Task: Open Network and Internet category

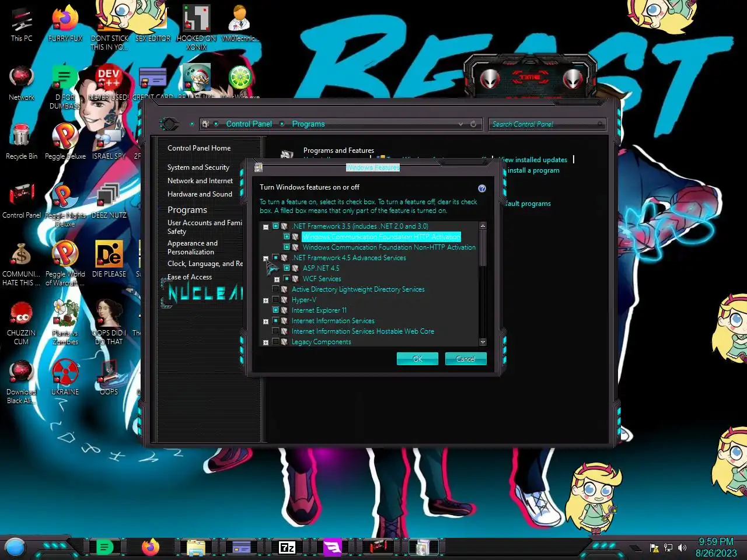Action: tap(200, 181)
